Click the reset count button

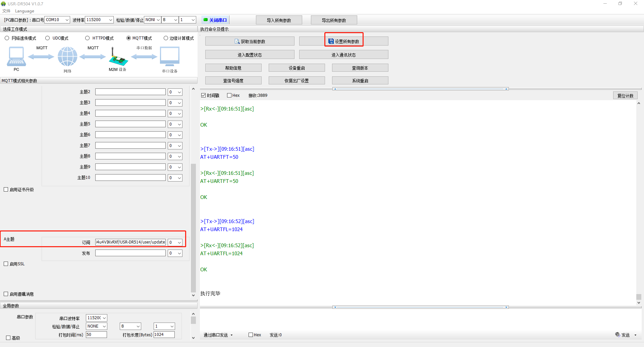625,95
